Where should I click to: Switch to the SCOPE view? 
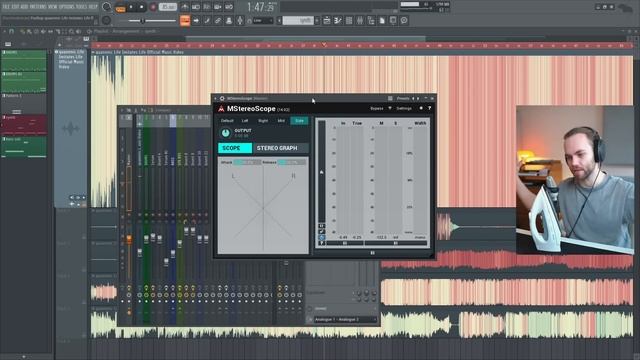pos(235,148)
